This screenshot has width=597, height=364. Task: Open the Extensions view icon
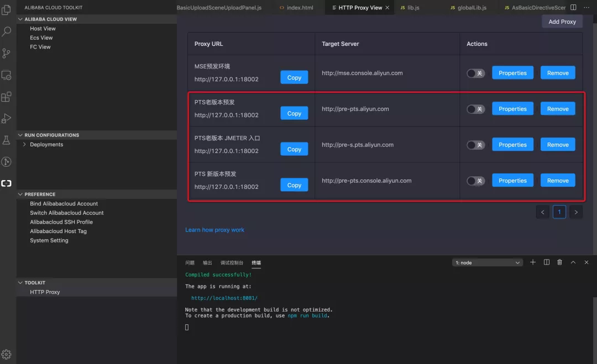(7, 97)
